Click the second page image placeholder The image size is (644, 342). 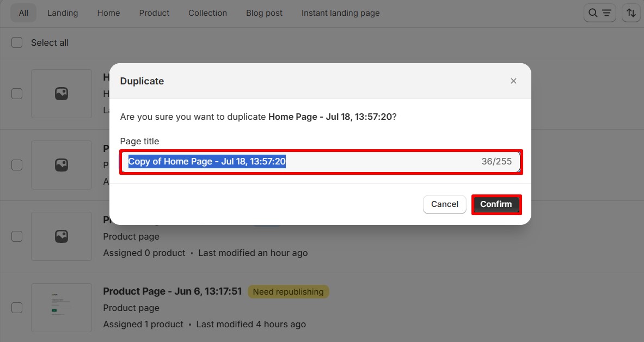point(62,165)
